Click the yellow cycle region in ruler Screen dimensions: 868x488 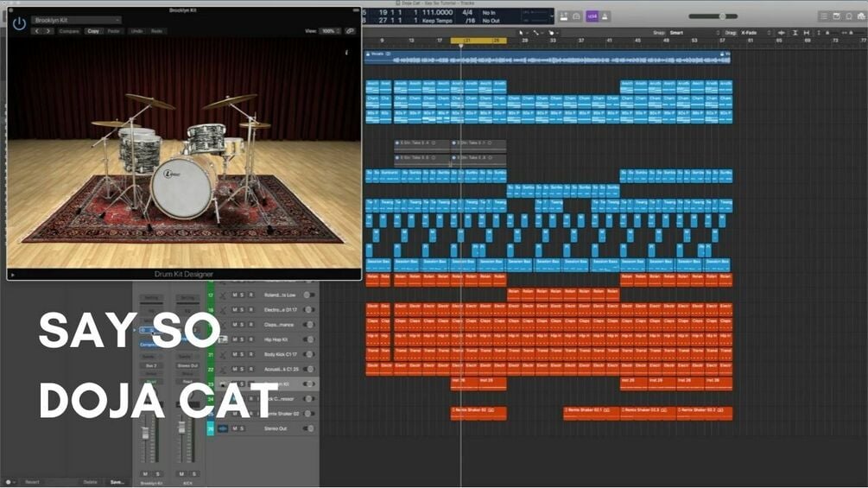478,41
